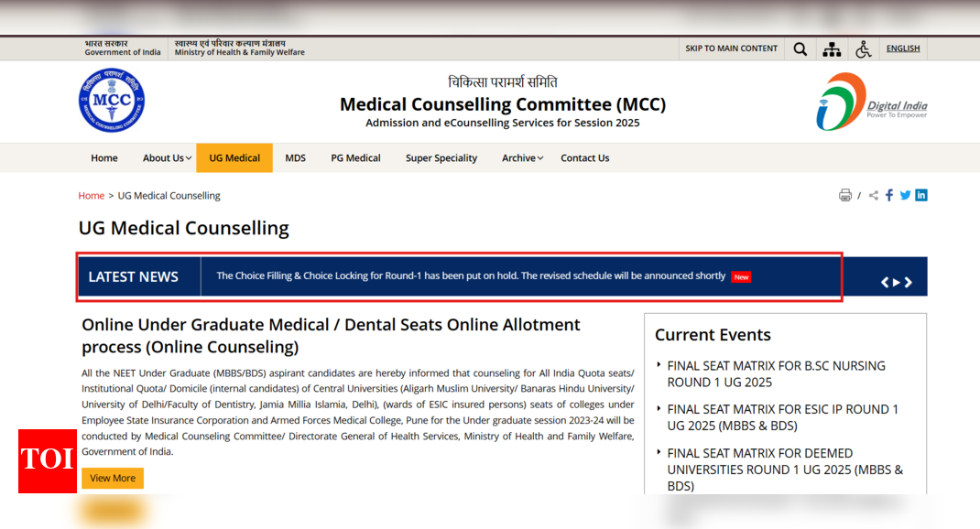Share the page on Twitter
The height and width of the screenshot is (529, 980).
click(905, 196)
